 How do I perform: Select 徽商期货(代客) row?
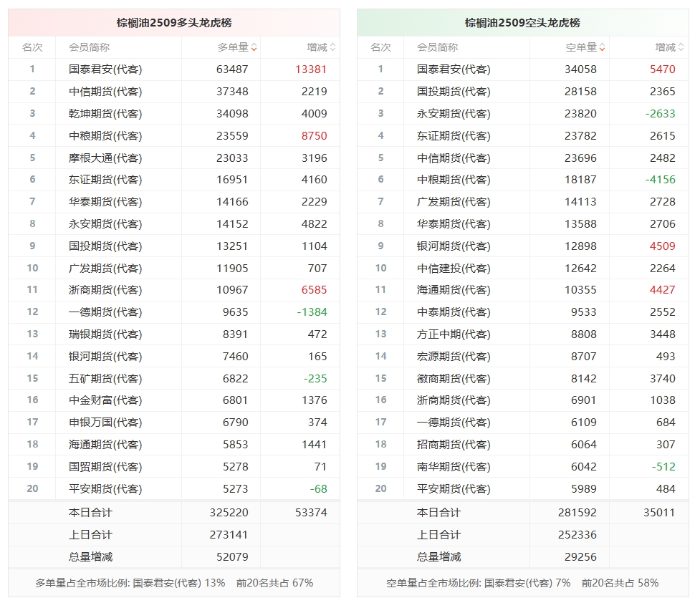(523, 378)
